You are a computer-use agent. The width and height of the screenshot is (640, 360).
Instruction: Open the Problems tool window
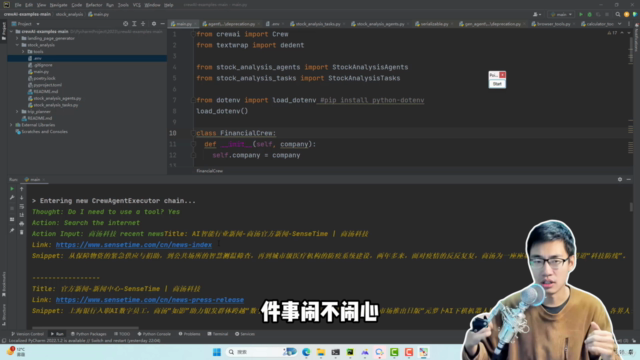(x=189, y=334)
